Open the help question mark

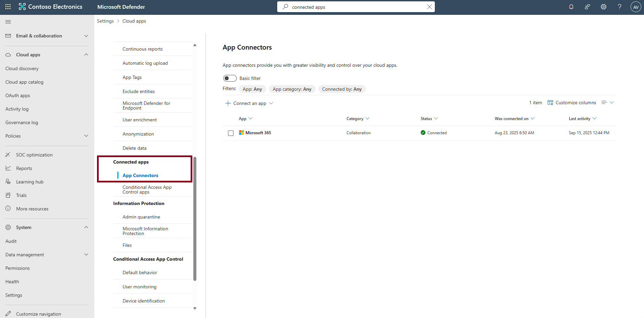tap(619, 7)
